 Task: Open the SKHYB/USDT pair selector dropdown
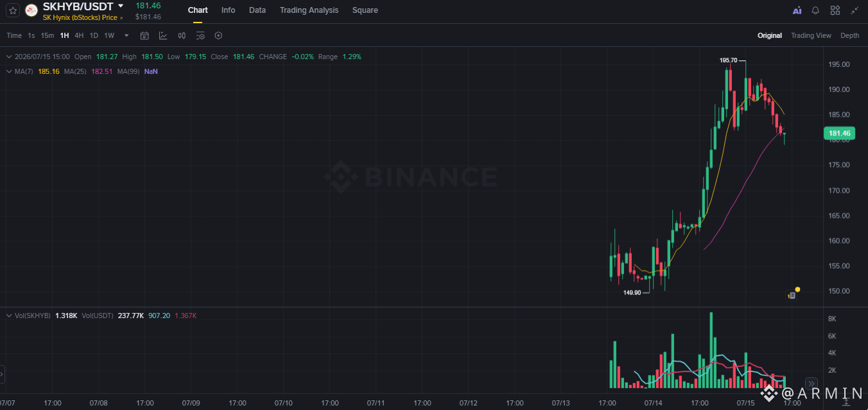[121, 6]
